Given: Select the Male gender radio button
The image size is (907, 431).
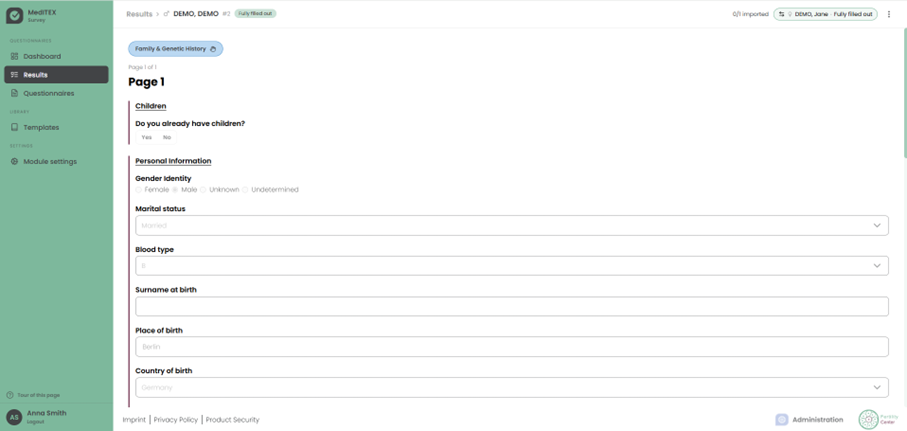Looking at the screenshot, I should pos(175,190).
